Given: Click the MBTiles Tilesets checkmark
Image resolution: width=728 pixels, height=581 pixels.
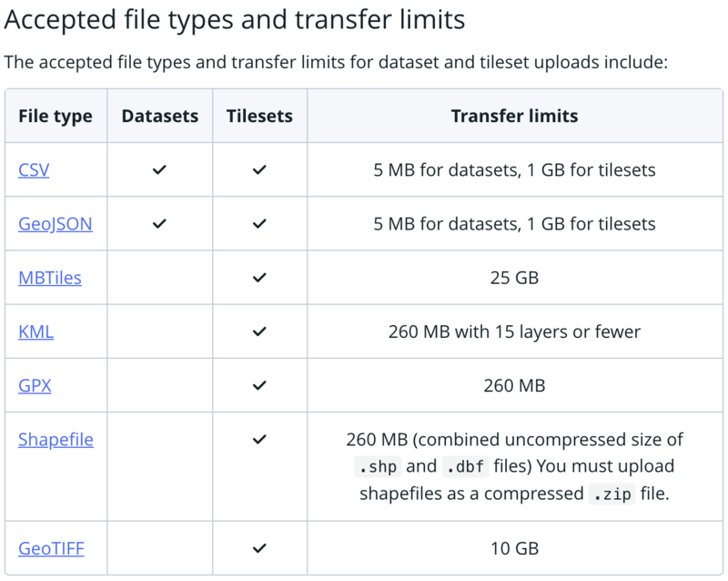Looking at the screenshot, I should [259, 278].
